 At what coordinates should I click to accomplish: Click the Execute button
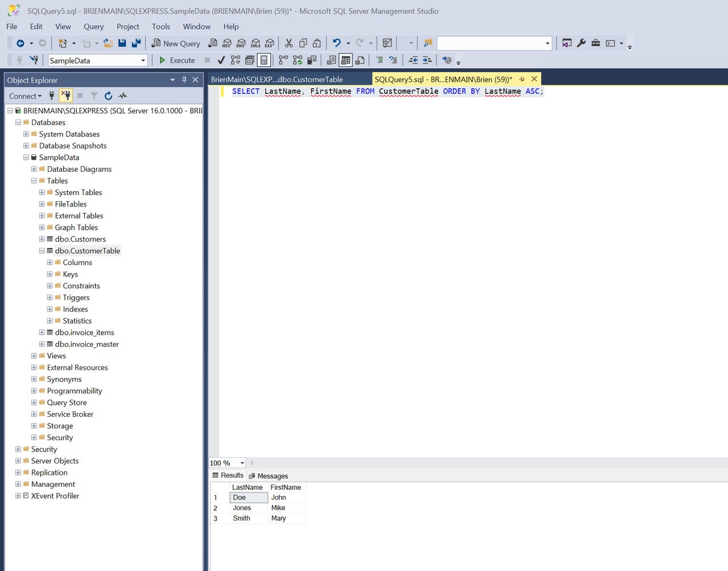click(177, 60)
